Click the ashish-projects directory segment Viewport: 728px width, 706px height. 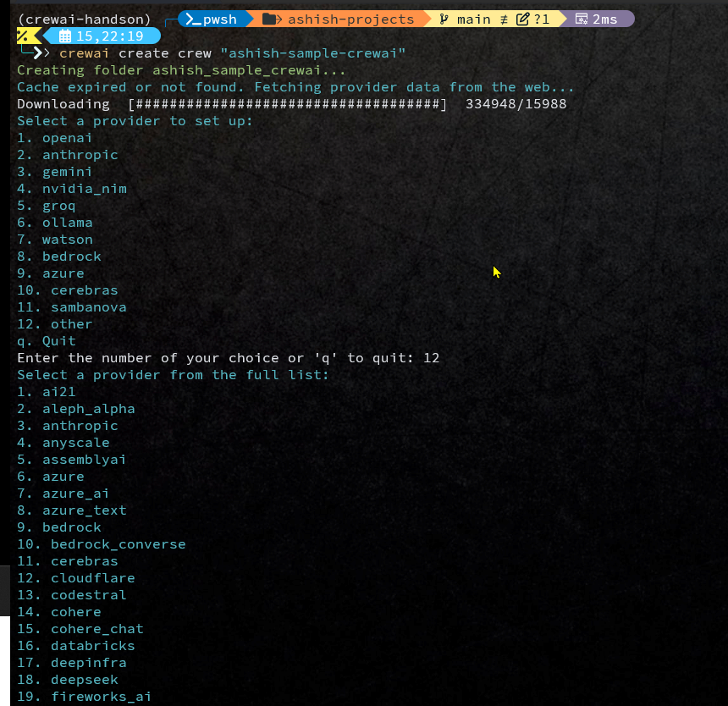point(350,19)
